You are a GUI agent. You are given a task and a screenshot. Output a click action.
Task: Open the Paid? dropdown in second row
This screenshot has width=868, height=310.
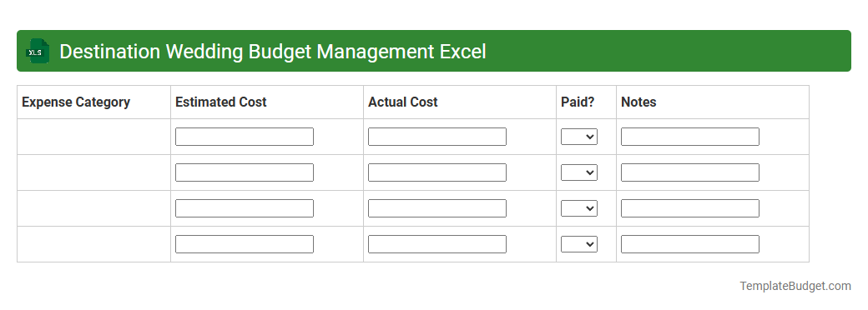pyautogui.click(x=579, y=172)
